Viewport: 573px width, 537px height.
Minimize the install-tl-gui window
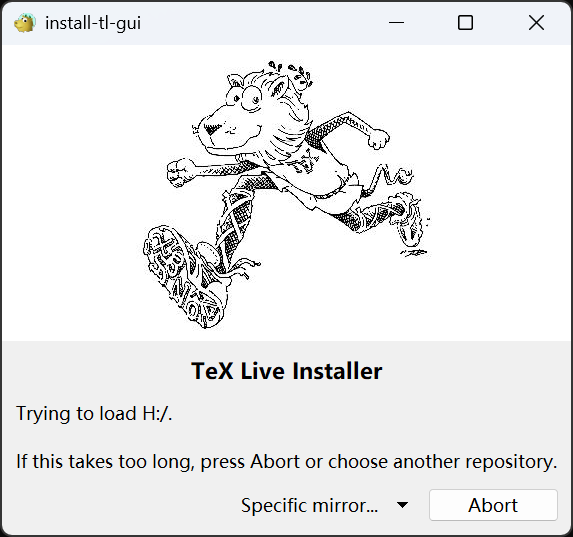[396, 23]
